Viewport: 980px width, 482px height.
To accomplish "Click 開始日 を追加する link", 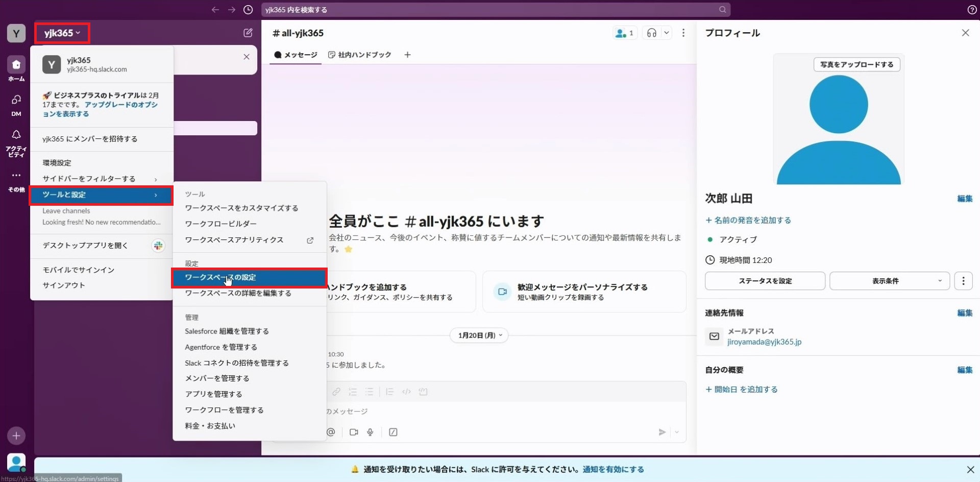I will click(742, 390).
